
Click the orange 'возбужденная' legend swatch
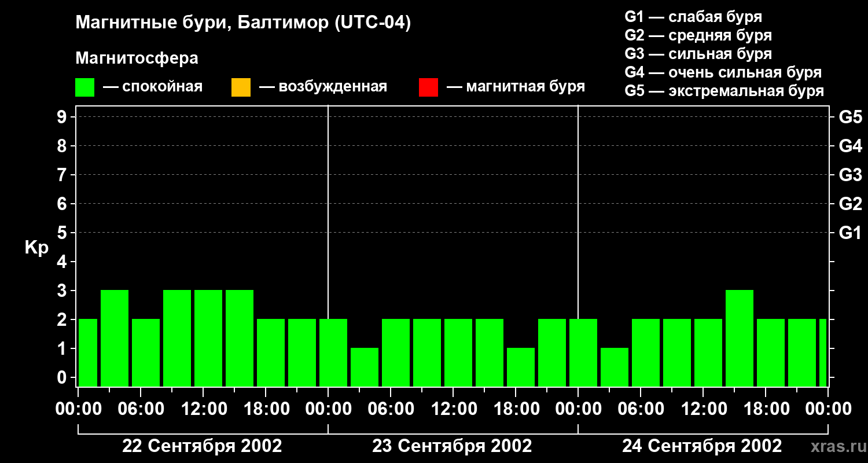(241, 87)
